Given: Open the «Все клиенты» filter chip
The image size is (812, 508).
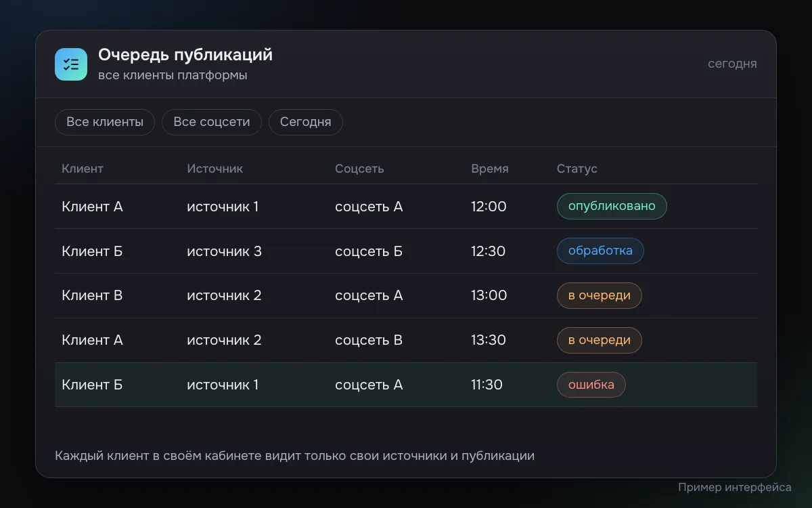Looking at the screenshot, I should [105, 122].
